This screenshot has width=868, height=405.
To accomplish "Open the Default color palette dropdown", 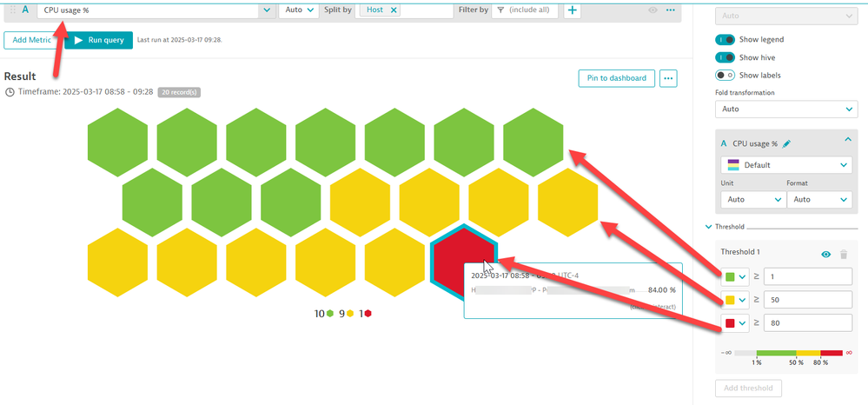I will tap(785, 165).
